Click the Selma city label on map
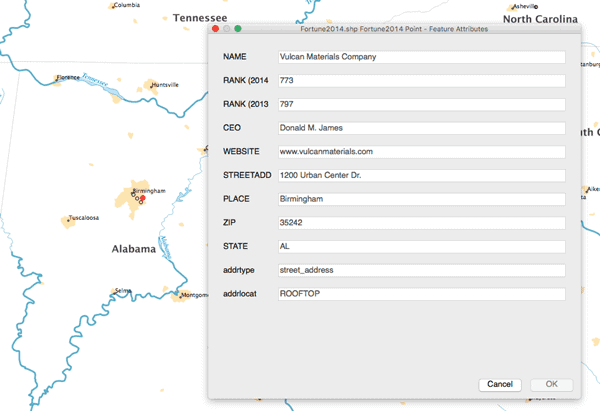 [x=123, y=291]
